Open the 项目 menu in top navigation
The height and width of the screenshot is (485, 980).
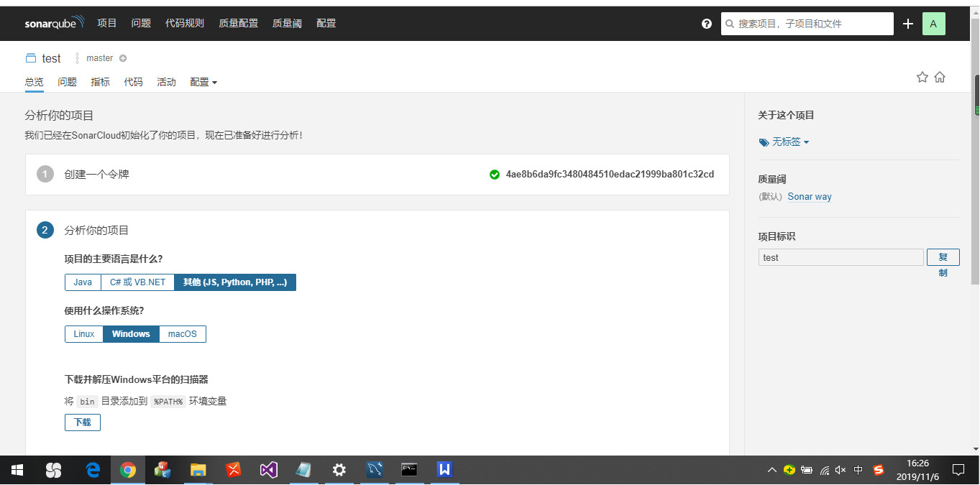pyautogui.click(x=107, y=23)
